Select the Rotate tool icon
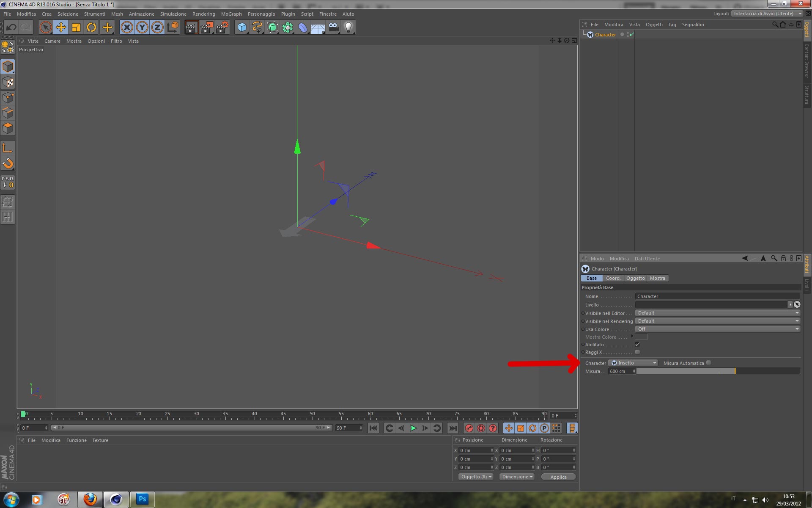Image resolution: width=812 pixels, height=508 pixels. [x=91, y=28]
